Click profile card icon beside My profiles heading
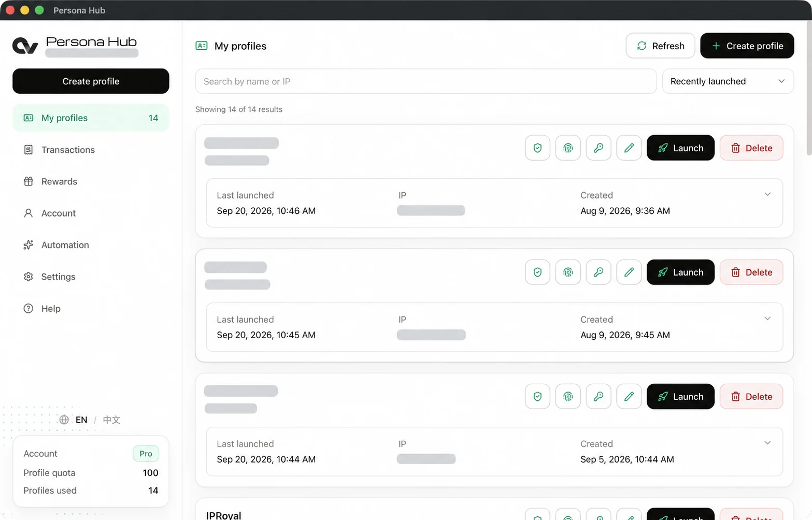This screenshot has height=520, width=812. point(202,46)
